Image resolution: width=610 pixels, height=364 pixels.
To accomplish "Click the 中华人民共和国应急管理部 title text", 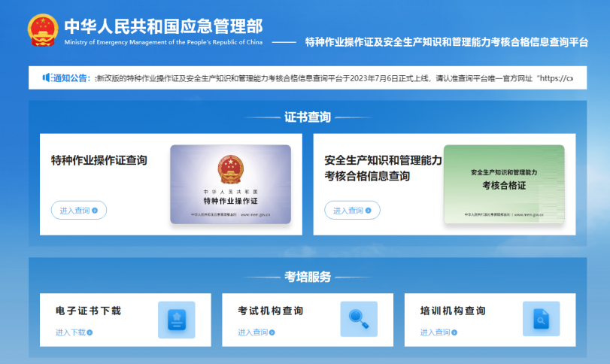I will (163, 26).
